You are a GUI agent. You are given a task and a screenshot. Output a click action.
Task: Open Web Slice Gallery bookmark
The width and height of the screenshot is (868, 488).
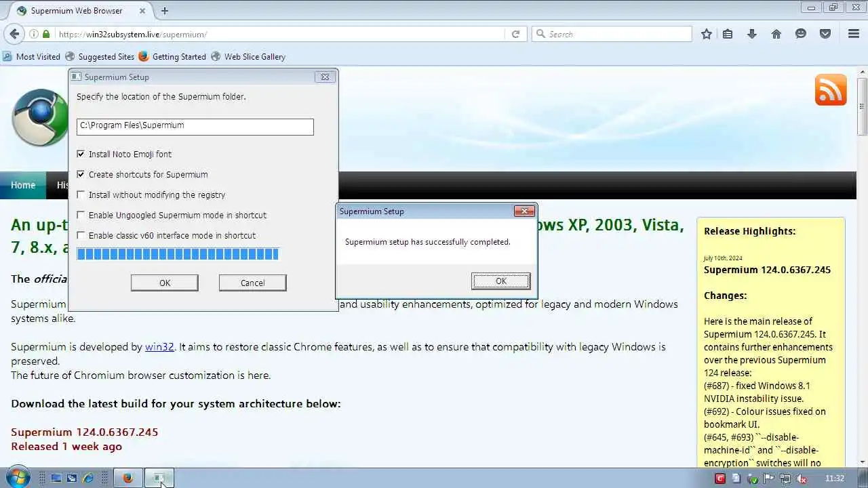[x=248, y=56]
